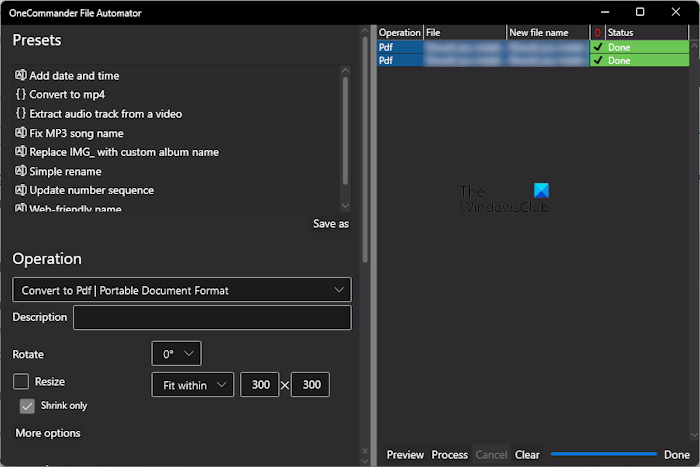Select the second Pdf operation row
Screen dimensions: 700x467
tap(533, 60)
